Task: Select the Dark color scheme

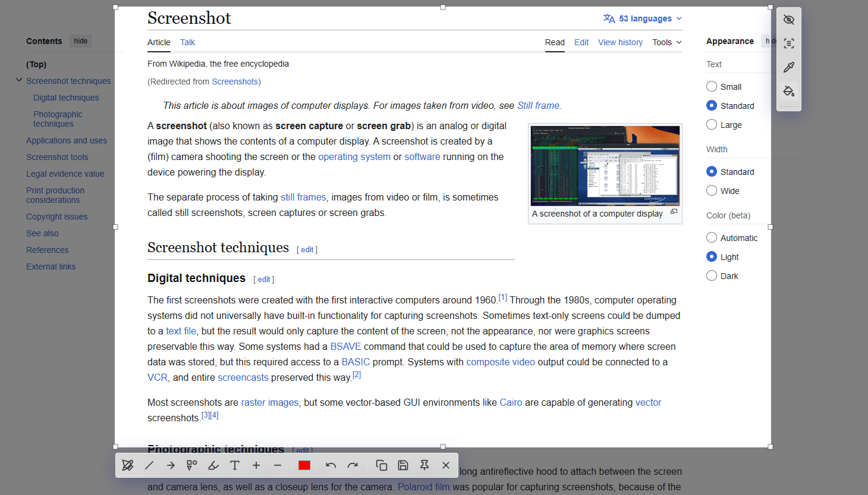Action: tap(711, 275)
